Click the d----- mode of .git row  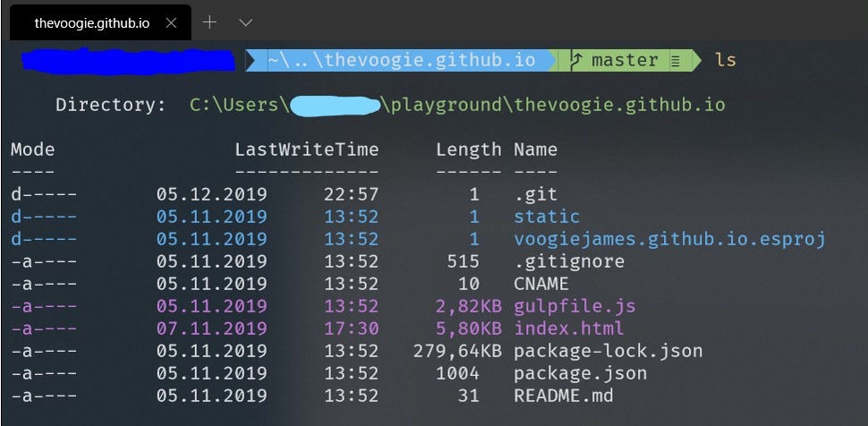pyautogui.click(x=44, y=194)
